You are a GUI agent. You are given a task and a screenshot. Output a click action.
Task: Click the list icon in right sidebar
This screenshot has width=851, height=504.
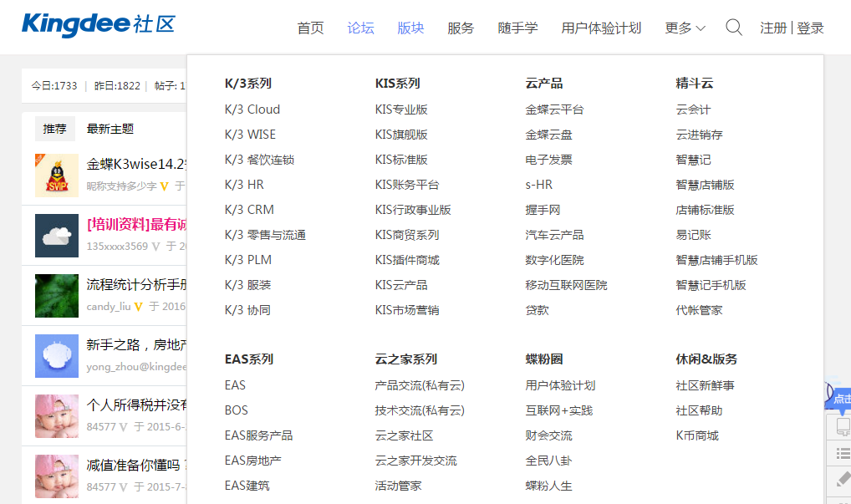tap(843, 454)
